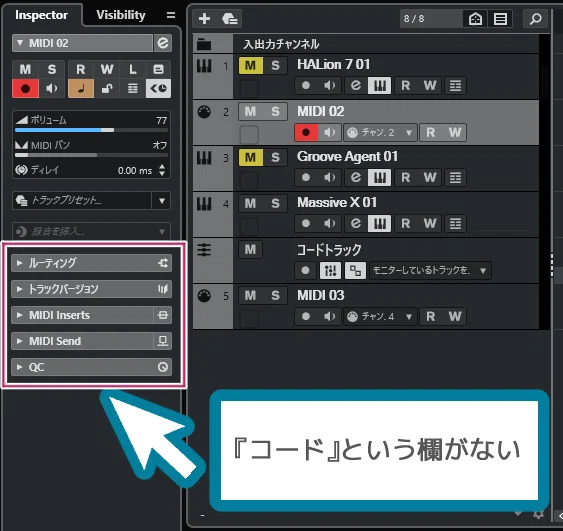Click the QC section clock icon
The height and width of the screenshot is (531, 563).
(163, 367)
